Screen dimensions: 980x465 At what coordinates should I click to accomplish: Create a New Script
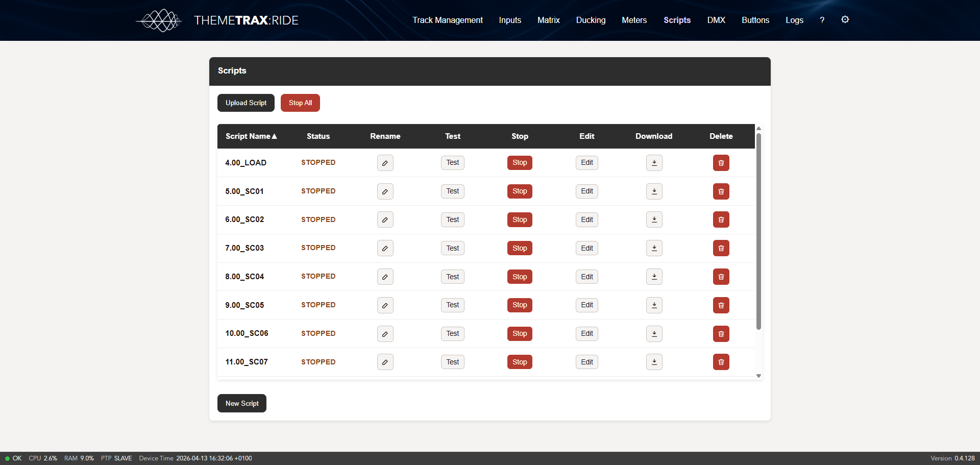coord(242,403)
